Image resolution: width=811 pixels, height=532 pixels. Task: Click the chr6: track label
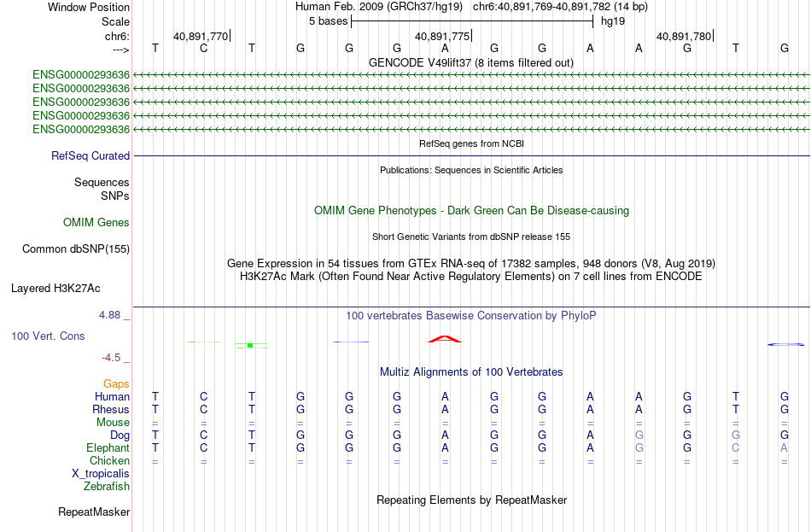pyautogui.click(x=117, y=36)
